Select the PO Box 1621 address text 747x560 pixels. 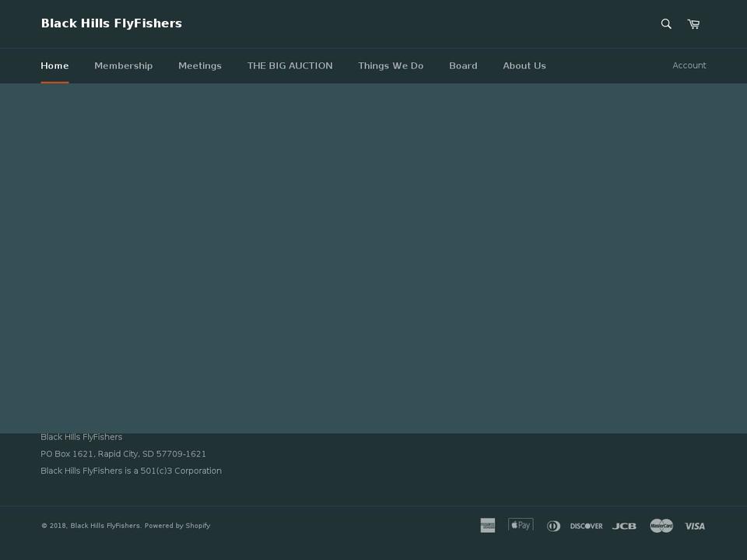coord(124,453)
